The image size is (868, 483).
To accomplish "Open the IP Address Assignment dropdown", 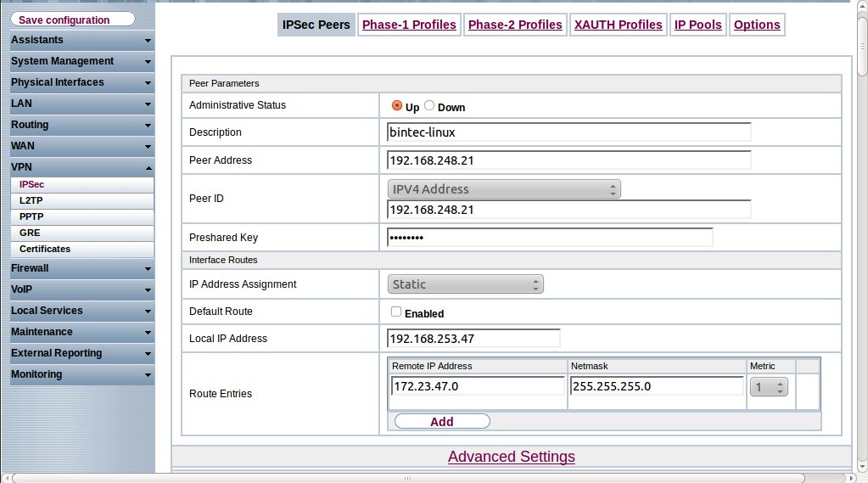I will tap(465, 284).
